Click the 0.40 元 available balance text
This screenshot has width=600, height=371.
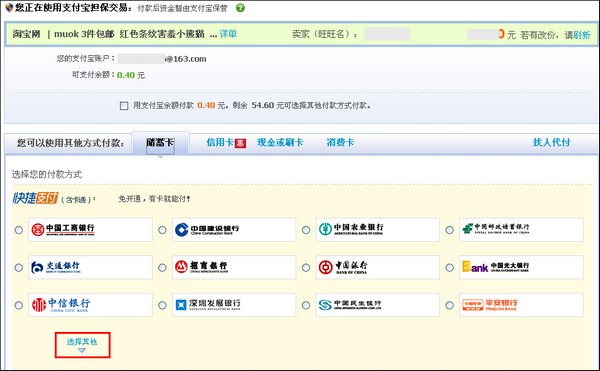[131, 75]
